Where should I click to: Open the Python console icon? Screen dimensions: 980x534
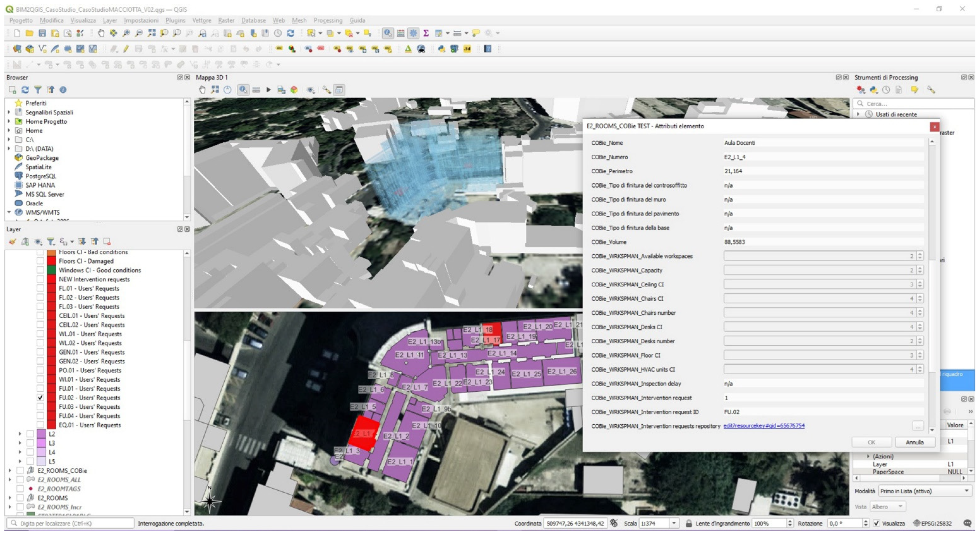coord(441,49)
